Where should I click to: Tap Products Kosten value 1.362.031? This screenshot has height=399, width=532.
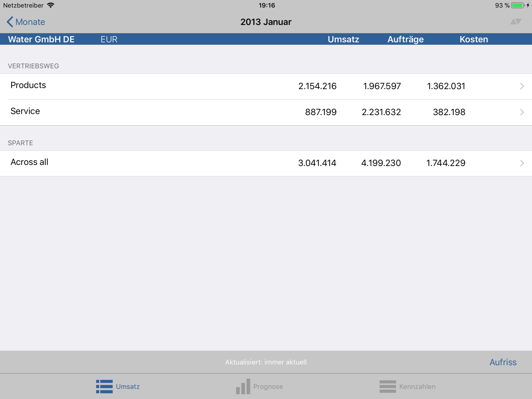point(446,86)
